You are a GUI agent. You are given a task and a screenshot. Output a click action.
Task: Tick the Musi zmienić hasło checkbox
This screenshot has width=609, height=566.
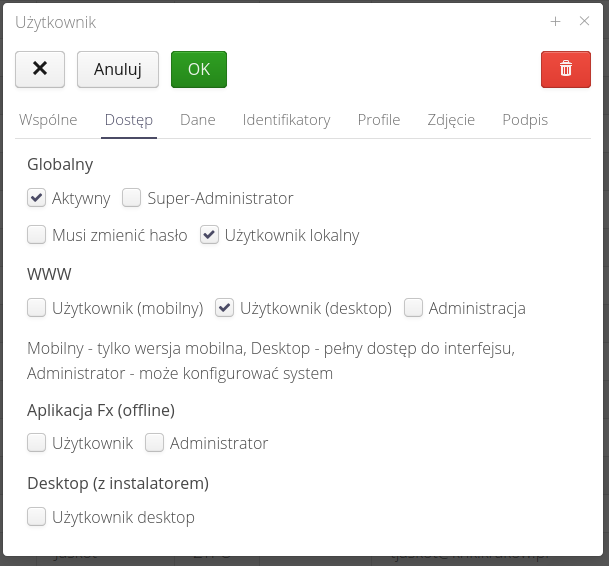click(x=37, y=235)
